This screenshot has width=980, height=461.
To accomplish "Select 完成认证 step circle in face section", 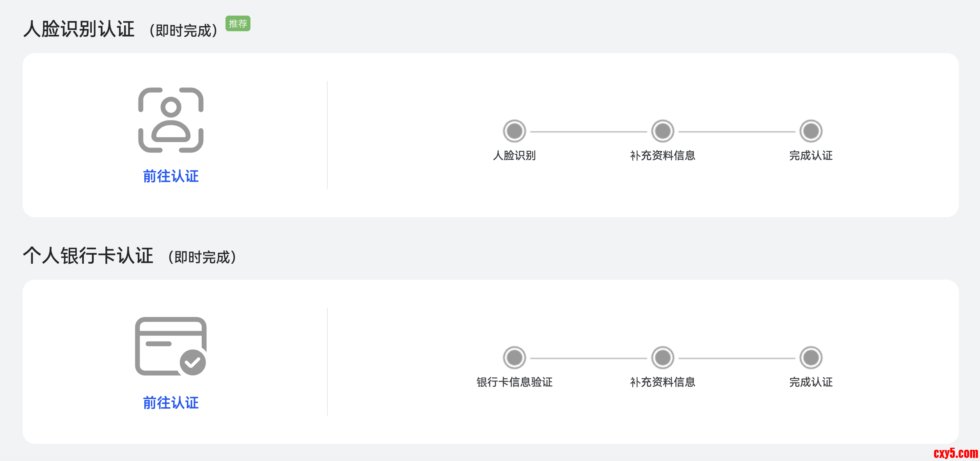I will pos(811,131).
